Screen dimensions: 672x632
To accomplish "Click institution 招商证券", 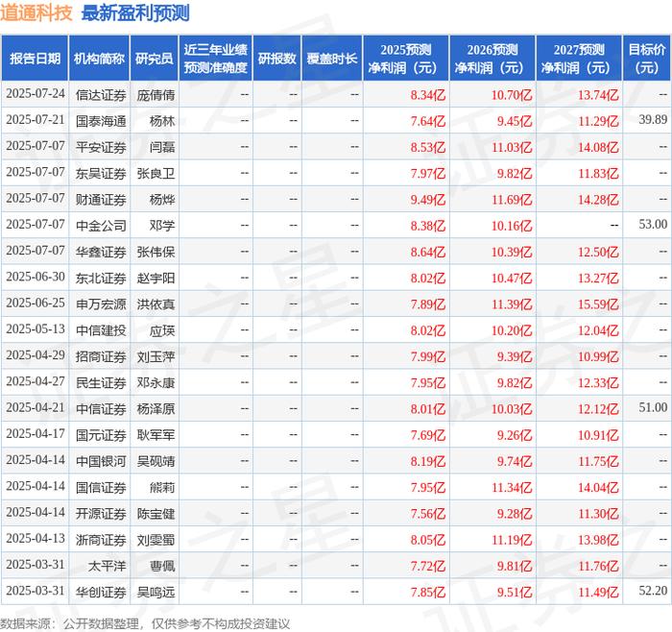I will click(x=101, y=356).
